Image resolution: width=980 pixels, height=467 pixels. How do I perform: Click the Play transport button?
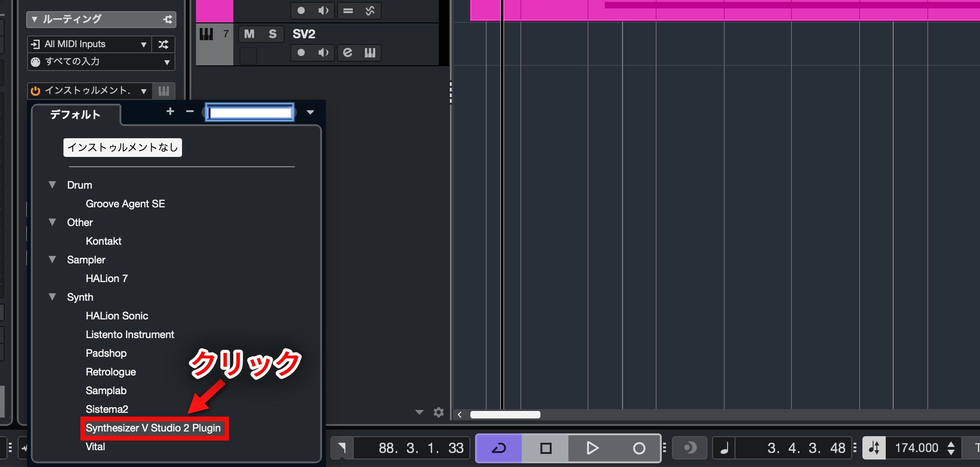[592, 448]
